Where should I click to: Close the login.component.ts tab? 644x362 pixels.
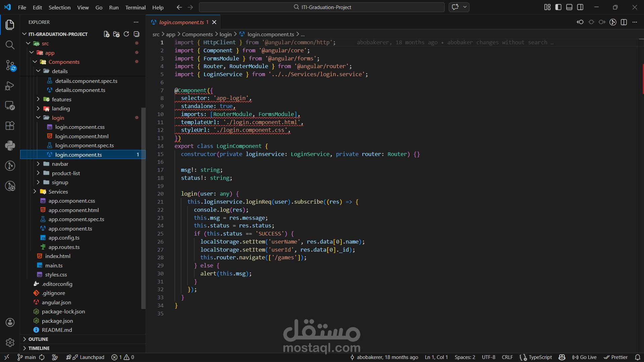pos(214,22)
